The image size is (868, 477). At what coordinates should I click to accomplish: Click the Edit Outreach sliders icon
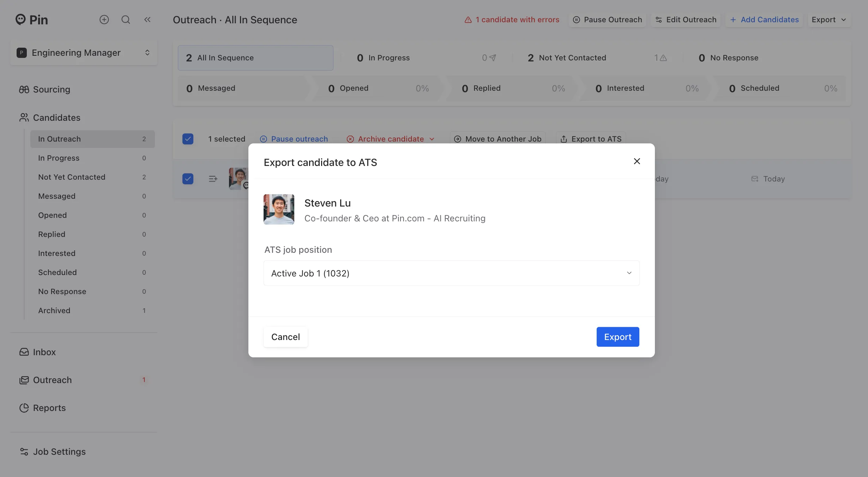click(x=659, y=20)
